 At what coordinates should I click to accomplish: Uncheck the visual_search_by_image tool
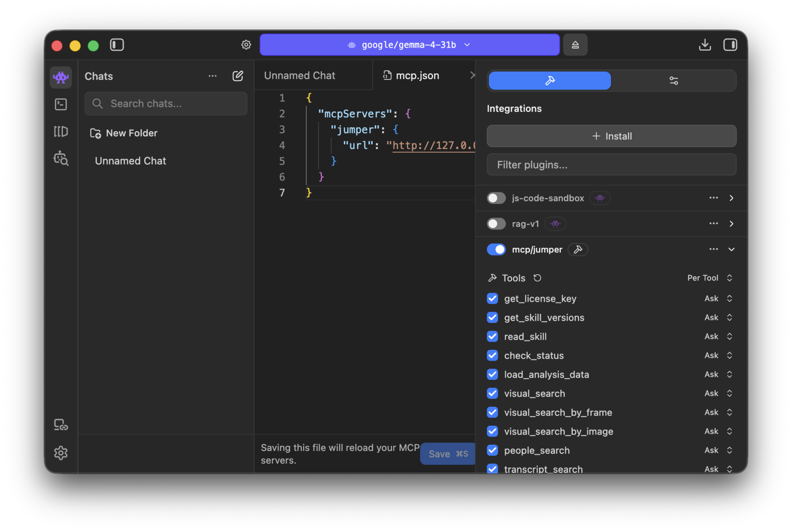tap(492, 431)
